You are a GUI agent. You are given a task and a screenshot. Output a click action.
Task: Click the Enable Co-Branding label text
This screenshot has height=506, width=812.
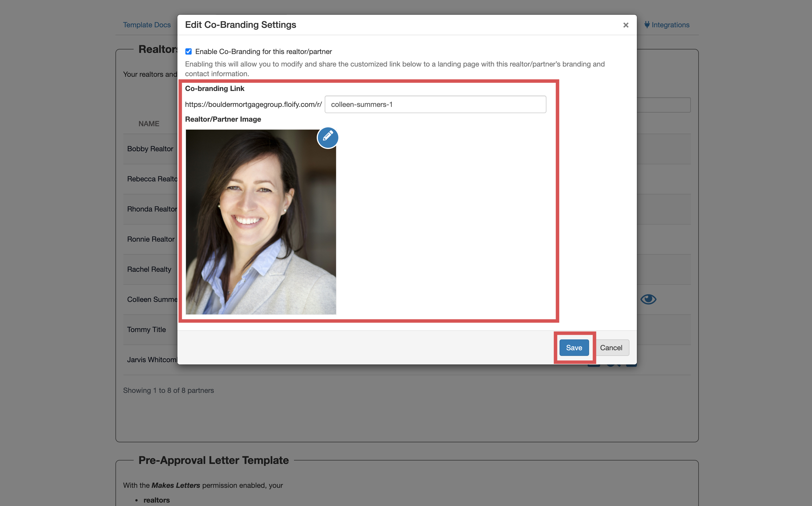point(263,51)
